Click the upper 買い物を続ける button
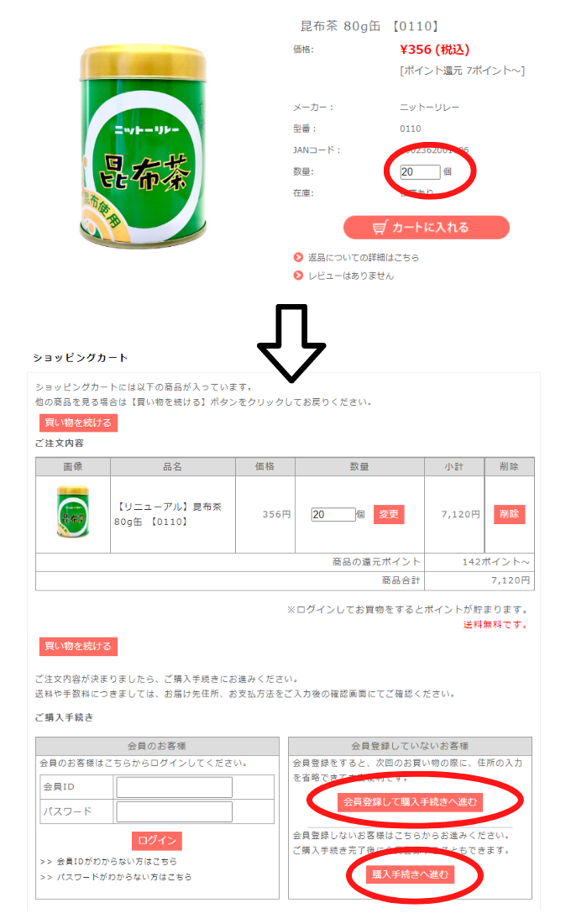 [78, 423]
